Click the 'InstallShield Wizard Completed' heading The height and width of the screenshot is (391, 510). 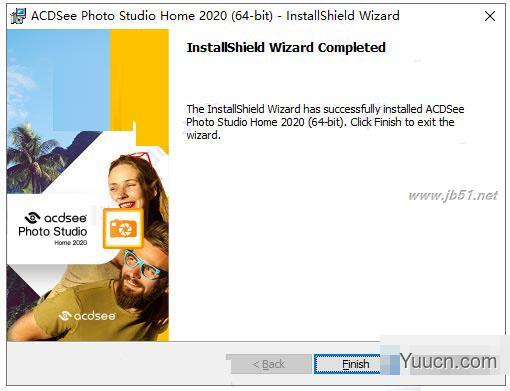[x=286, y=48]
